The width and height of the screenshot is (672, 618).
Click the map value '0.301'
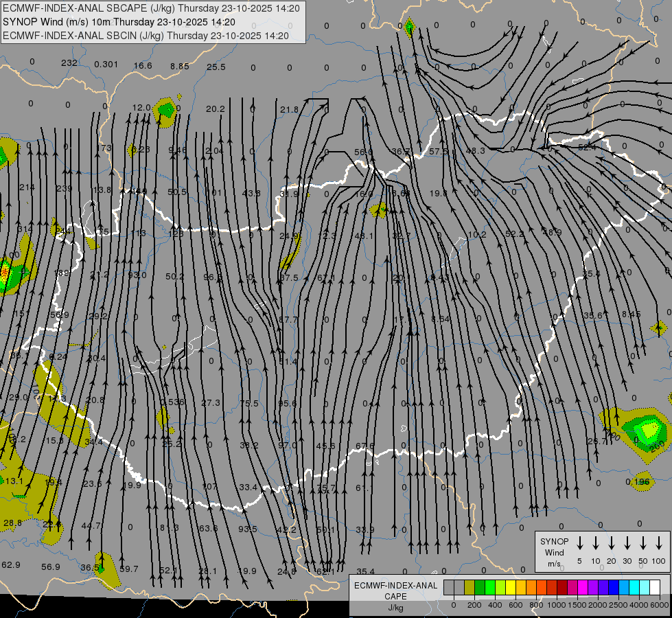pyautogui.click(x=106, y=65)
